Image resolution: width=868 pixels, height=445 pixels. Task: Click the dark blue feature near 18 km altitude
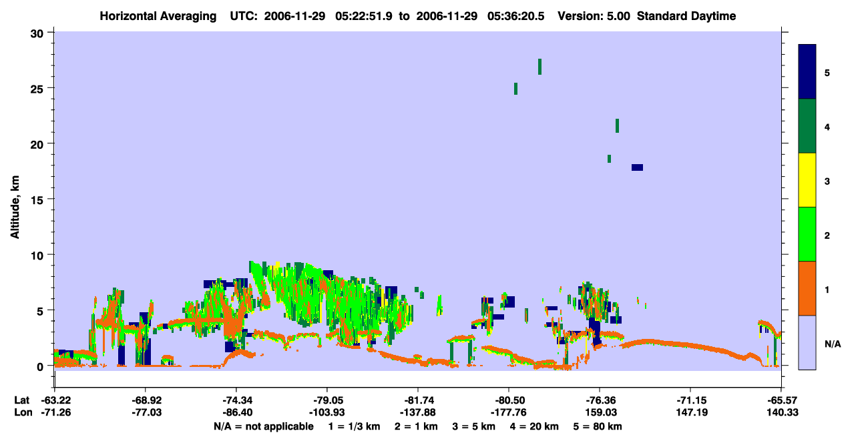coord(637,167)
